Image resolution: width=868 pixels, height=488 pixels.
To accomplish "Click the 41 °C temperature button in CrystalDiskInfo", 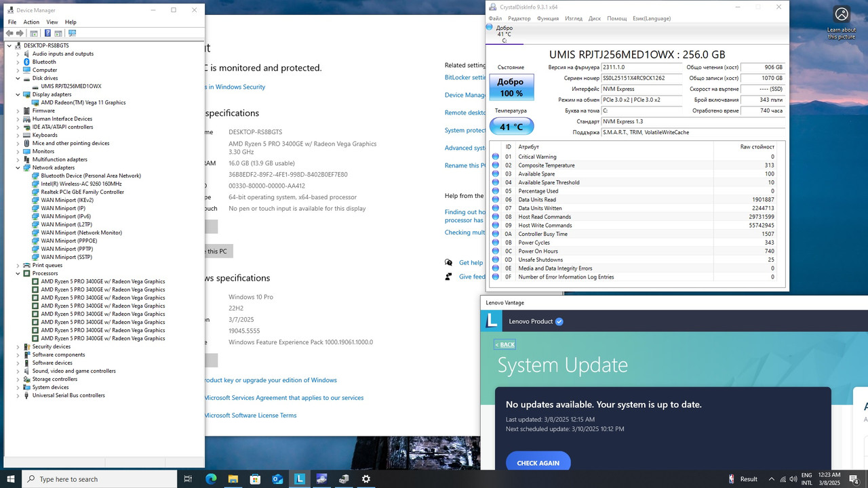I will (x=511, y=126).
